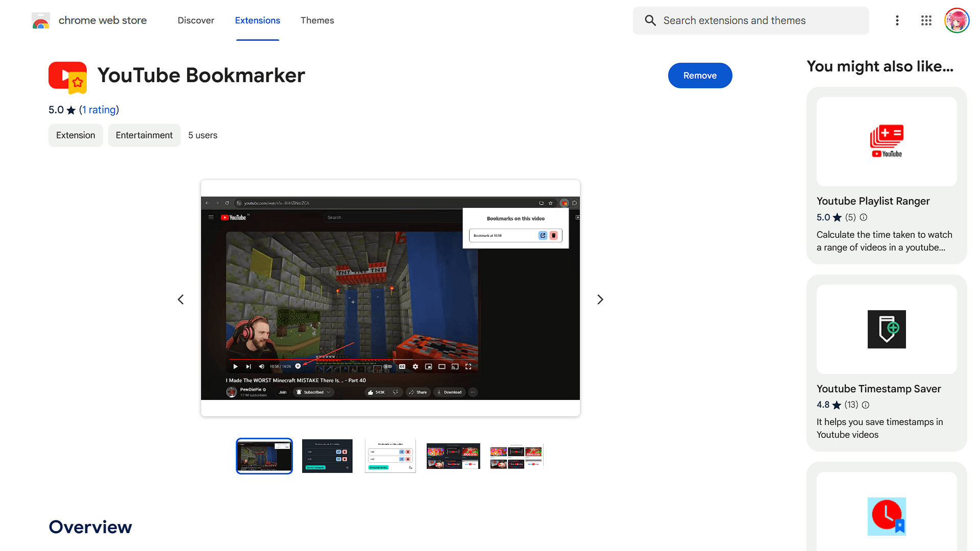Click the search magnifier icon
980x551 pixels.
[x=650, y=20]
